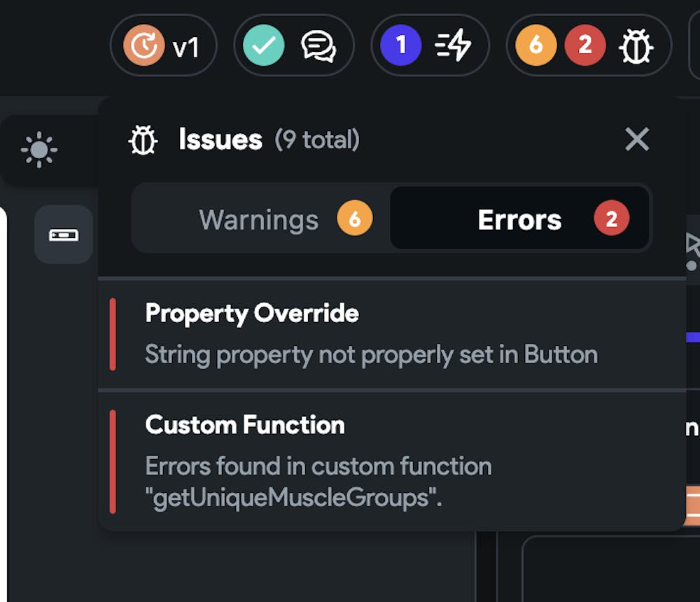Click the teal checkmark status icon
The height and width of the screenshot is (602, 700).
(x=264, y=46)
